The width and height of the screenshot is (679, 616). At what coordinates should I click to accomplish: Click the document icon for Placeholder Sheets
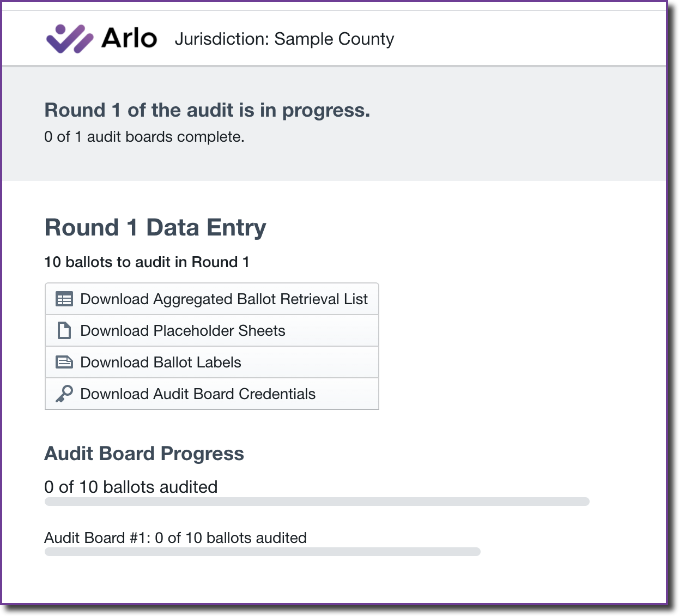pos(64,330)
